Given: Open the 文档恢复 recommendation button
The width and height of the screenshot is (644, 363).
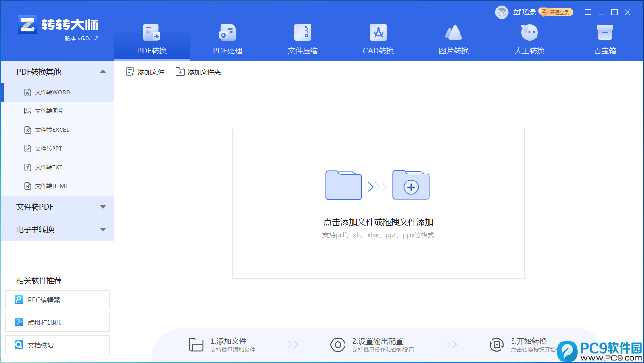Looking at the screenshot, I should 57,345.
